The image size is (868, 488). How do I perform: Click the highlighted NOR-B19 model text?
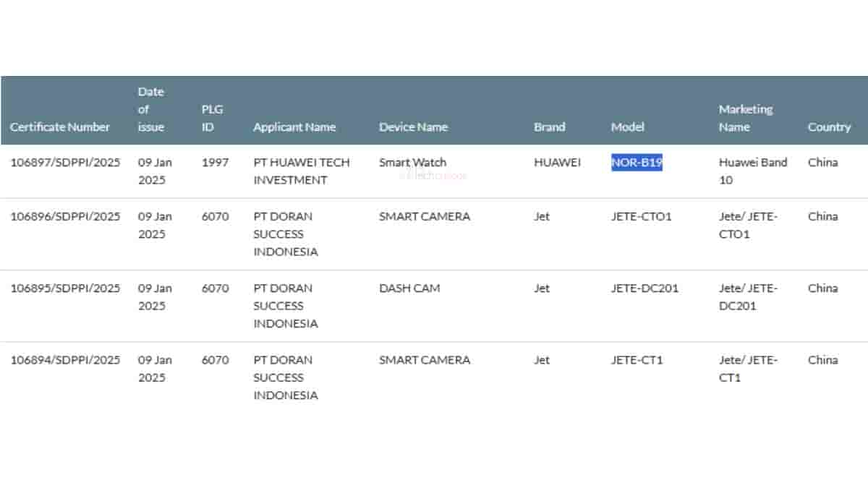tap(637, 163)
